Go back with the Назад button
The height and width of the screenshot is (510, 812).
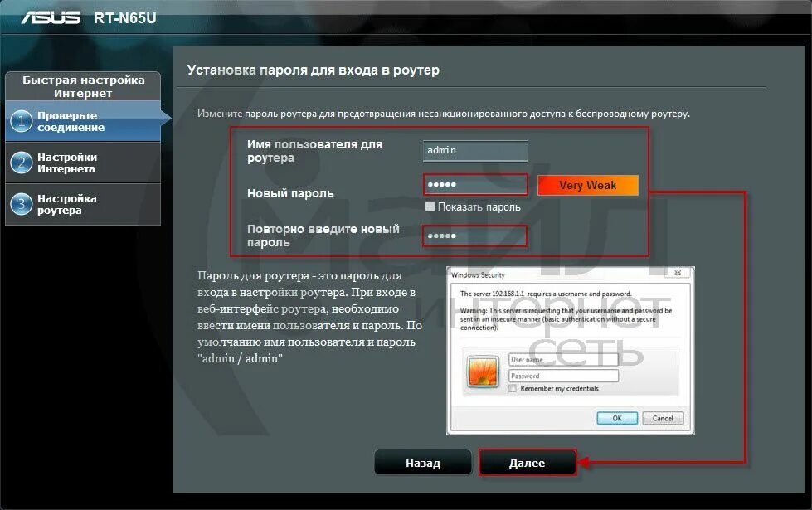tap(422, 463)
